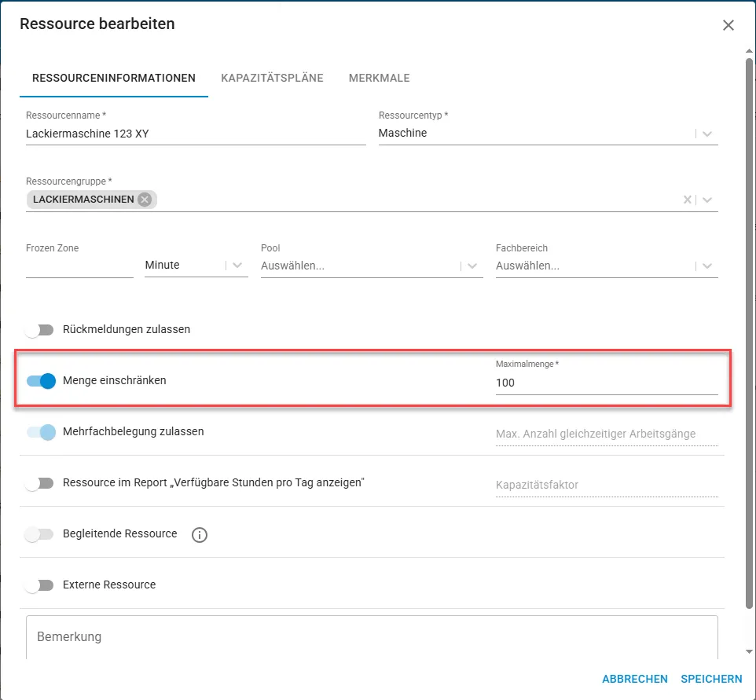This screenshot has width=756, height=700.
Task: Click Speichern to save resource
Action: pyautogui.click(x=711, y=679)
